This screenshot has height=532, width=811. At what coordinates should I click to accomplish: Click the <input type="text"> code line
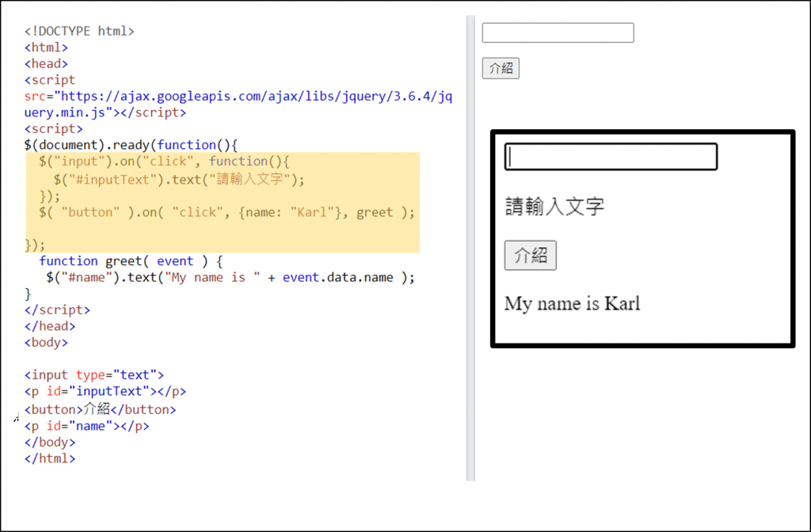point(94,374)
